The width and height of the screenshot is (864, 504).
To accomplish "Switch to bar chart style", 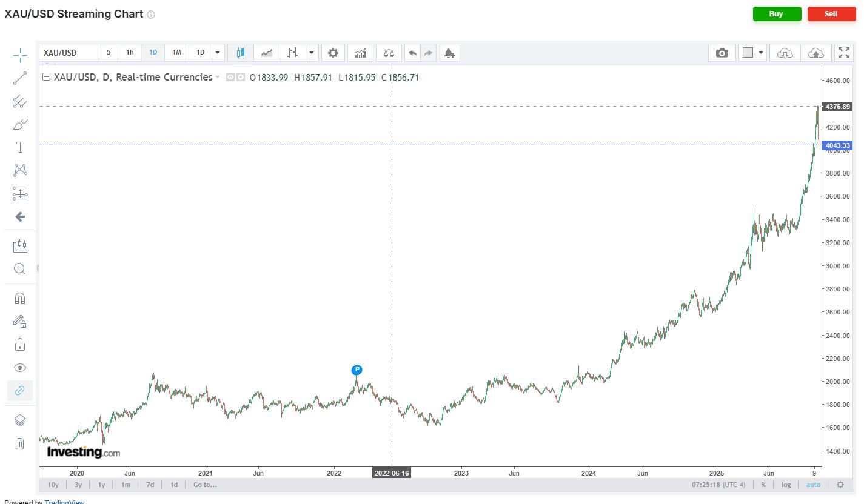I will [x=293, y=53].
